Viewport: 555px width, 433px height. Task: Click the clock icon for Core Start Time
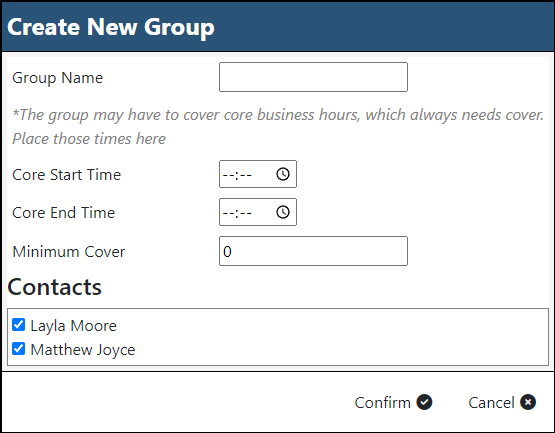point(283,174)
